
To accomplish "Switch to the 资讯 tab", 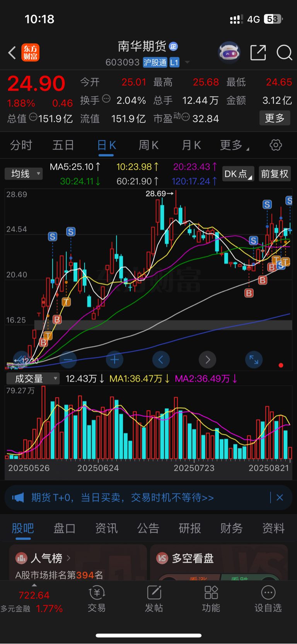I will tap(106, 528).
